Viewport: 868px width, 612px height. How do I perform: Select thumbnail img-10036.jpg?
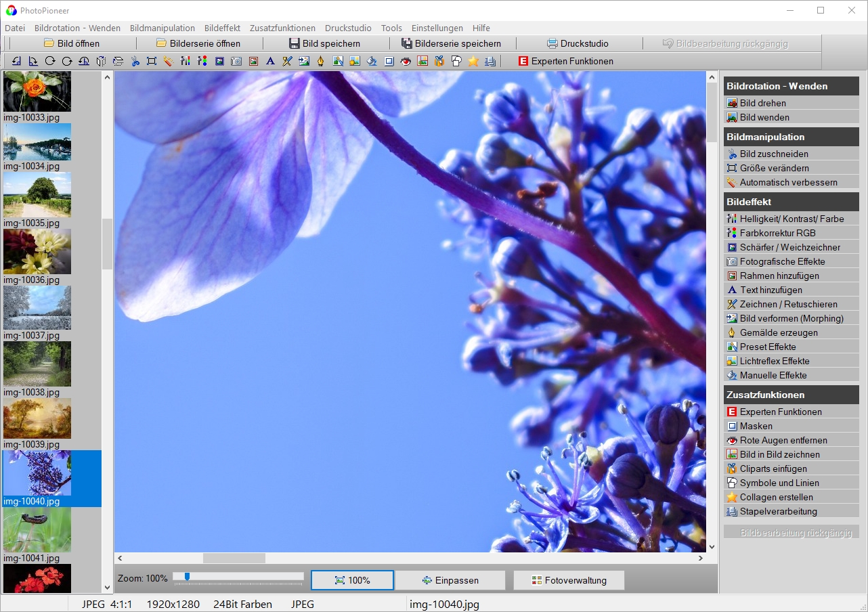[37, 251]
